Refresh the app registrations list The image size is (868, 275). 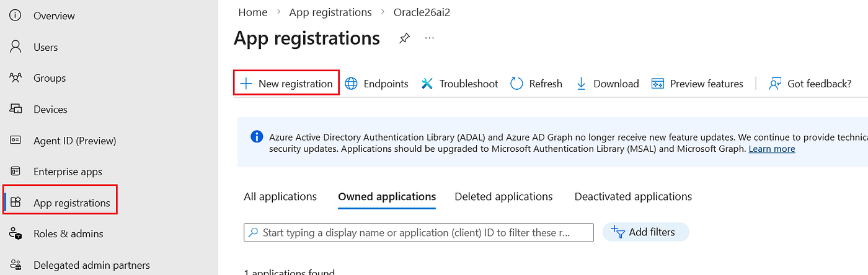click(x=536, y=84)
